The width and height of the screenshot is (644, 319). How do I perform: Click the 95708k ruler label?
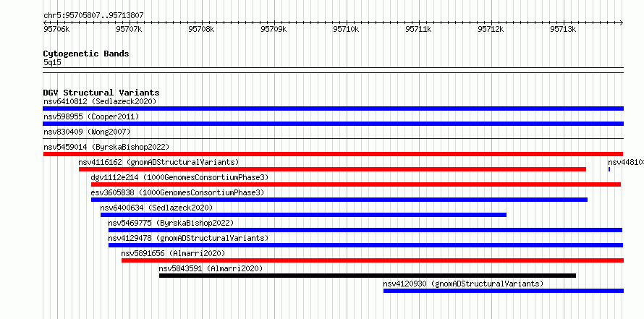point(201,29)
